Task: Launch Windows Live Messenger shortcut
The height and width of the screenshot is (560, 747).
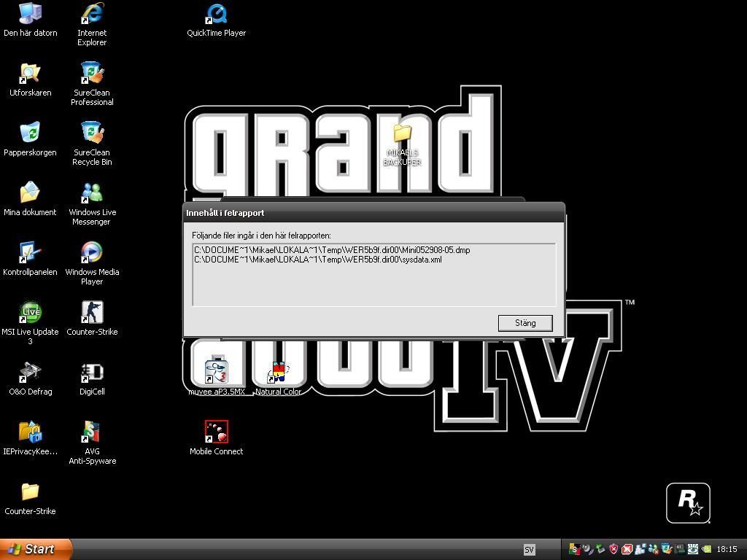Action: coord(92,203)
